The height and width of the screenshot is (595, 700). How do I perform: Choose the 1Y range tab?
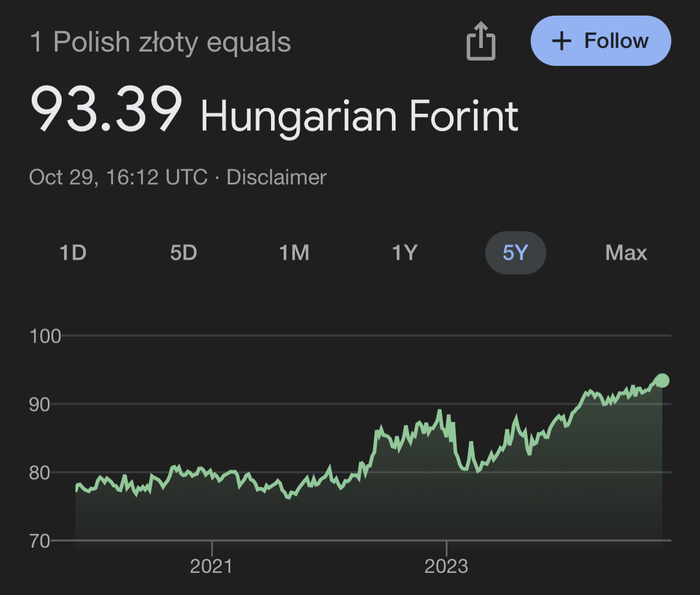(x=405, y=253)
